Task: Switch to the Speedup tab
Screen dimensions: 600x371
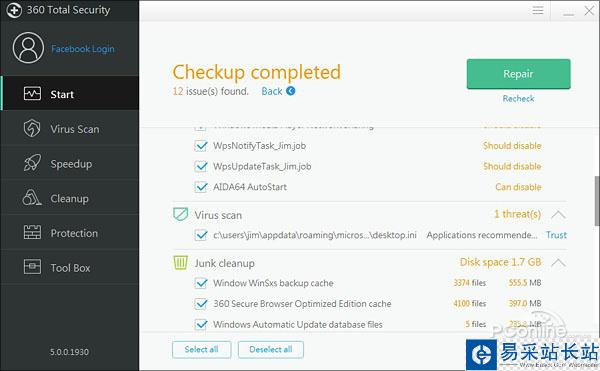Action: (70, 163)
